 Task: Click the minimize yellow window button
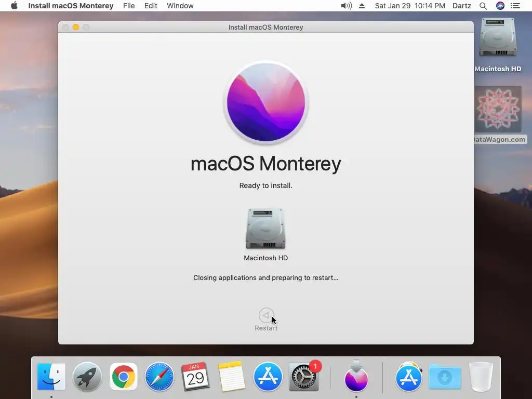[76, 27]
